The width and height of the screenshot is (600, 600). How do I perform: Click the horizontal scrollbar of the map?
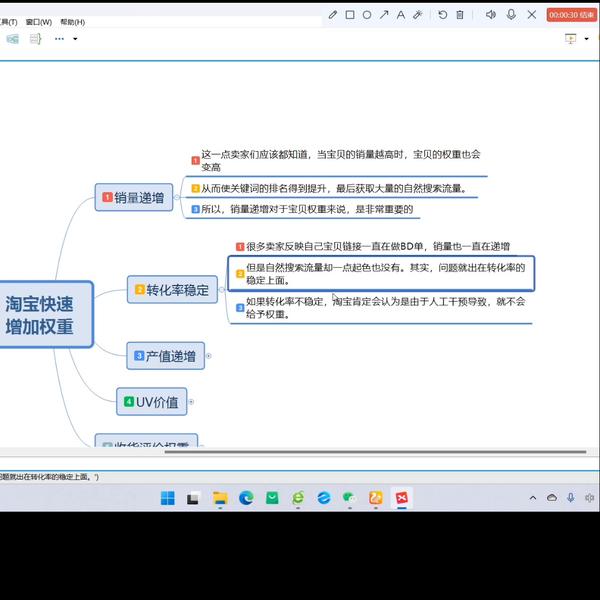(375, 452)
